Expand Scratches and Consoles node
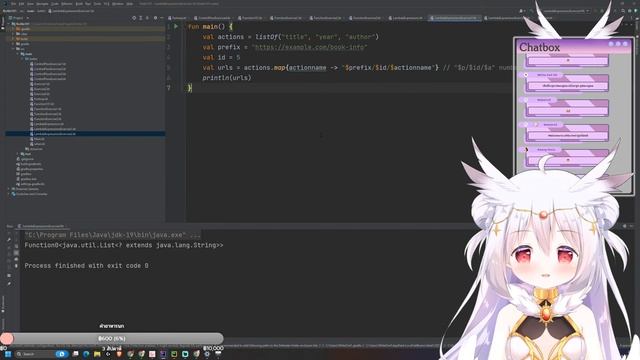This screenshot has height=360, width=640. pos(8,194)
